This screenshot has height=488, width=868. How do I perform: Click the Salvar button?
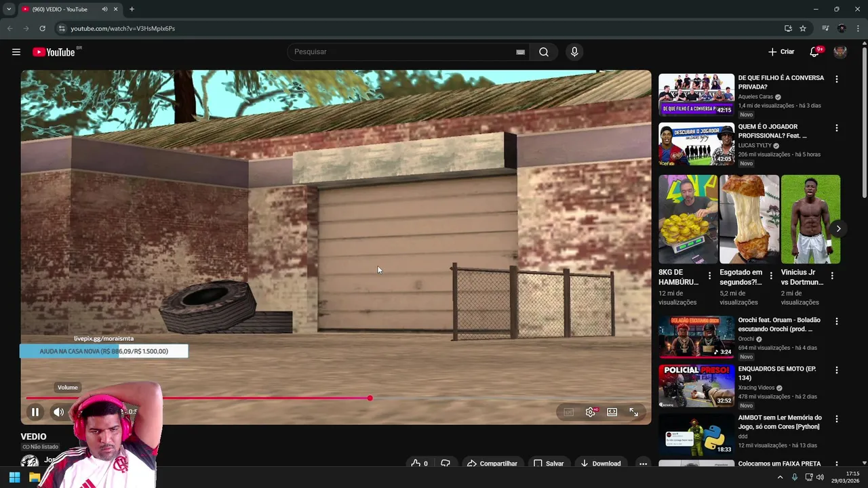click(x=549, y=464)
